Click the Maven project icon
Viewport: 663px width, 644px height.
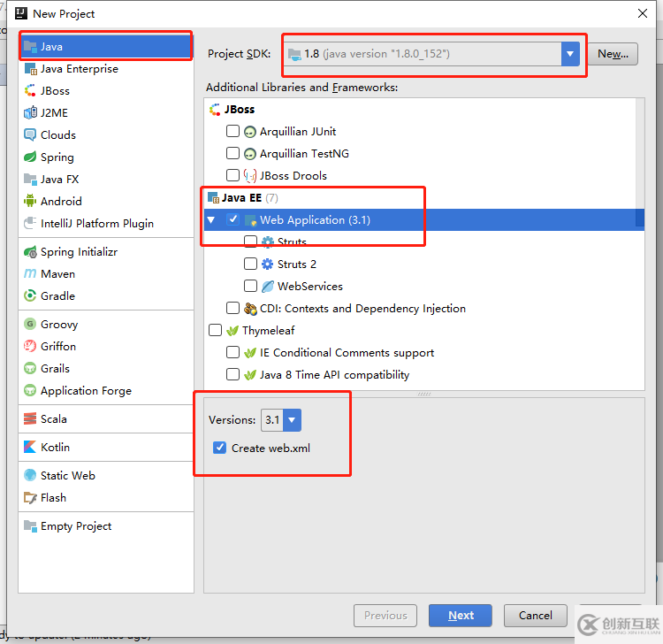click(30, 273)
